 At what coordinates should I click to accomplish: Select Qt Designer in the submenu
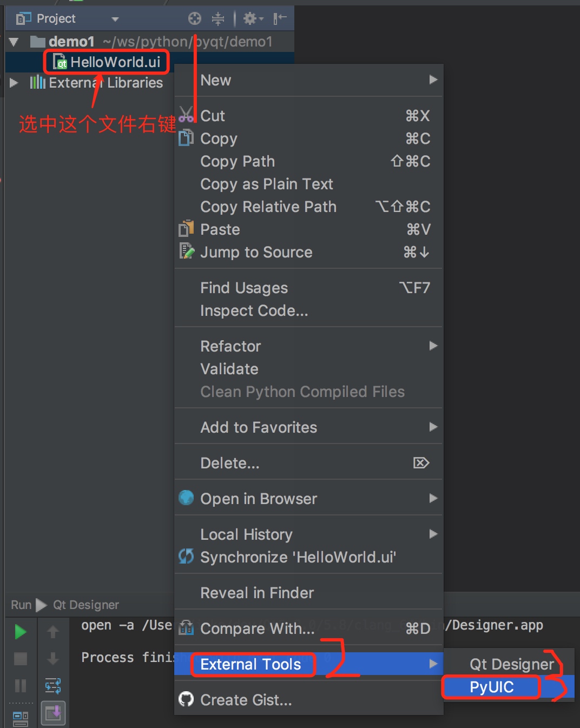point(511,664)
